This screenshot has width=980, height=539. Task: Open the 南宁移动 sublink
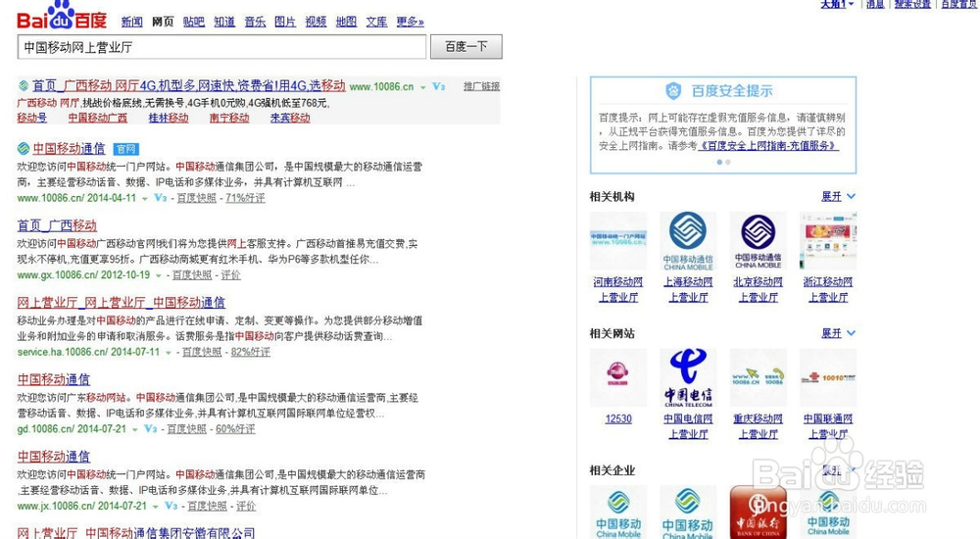coord(229,118)
